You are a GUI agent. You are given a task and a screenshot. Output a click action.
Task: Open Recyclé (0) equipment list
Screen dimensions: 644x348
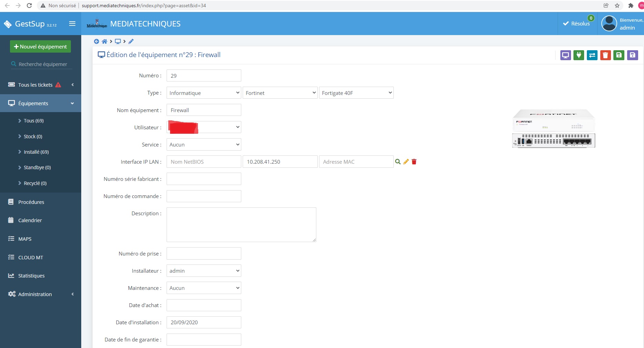35,183
